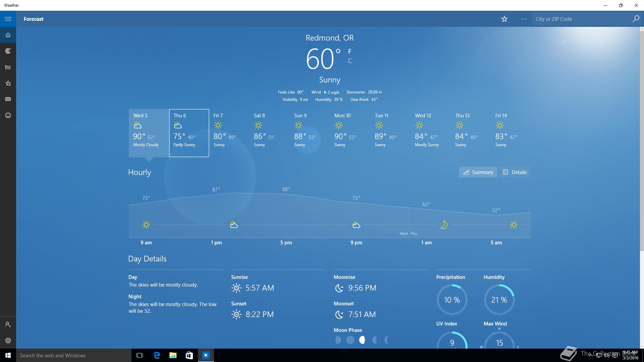Open the sign-in account icon
The width and height of the screenshot is (644, 362).
pos(8,324)
